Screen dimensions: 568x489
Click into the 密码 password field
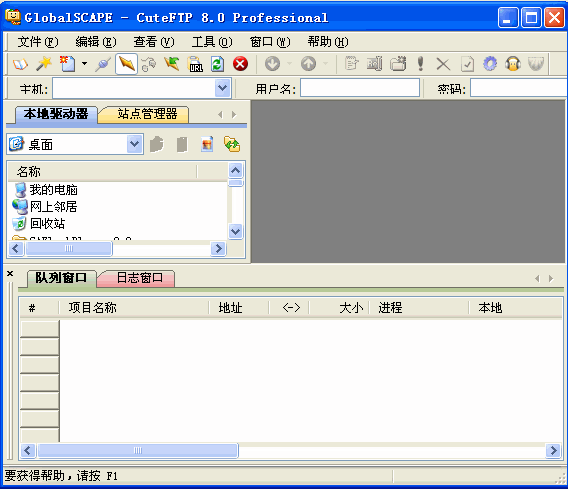[x=519, y=88]
